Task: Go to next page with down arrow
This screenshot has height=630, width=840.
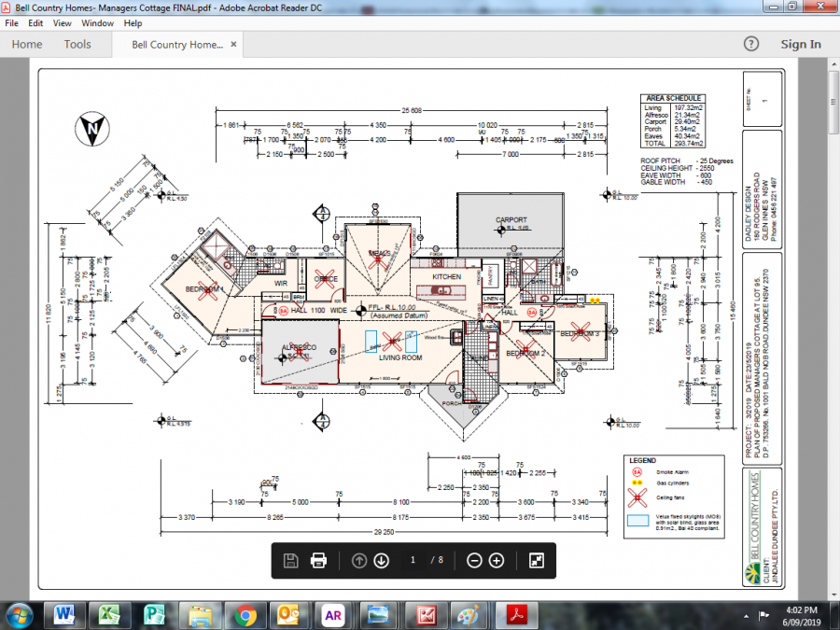Action: tap(382, 560)
